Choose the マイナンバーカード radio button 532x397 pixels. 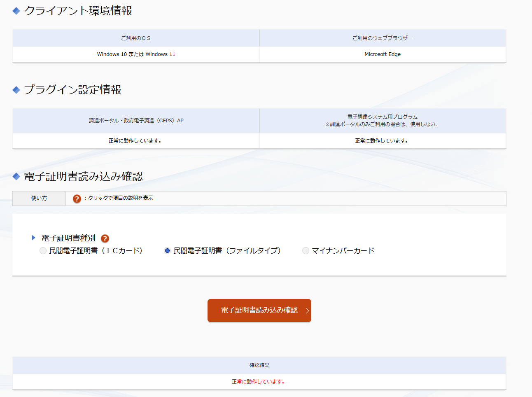[x=306, y=251]
